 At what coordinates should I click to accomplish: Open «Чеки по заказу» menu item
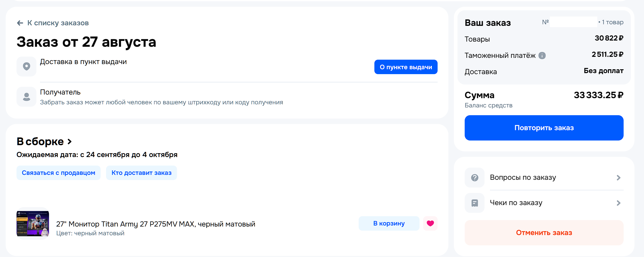(x=544, y=203)
